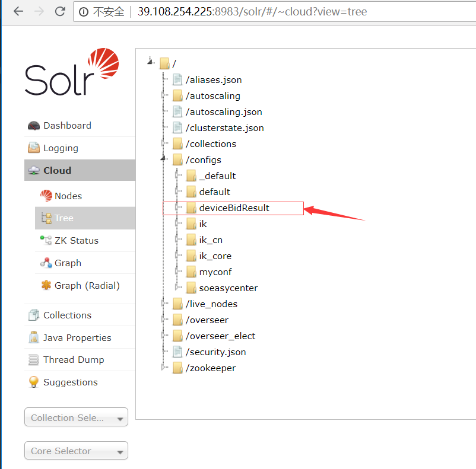
Task: Open Java Properties page
Action: click(x=77, y=337)
